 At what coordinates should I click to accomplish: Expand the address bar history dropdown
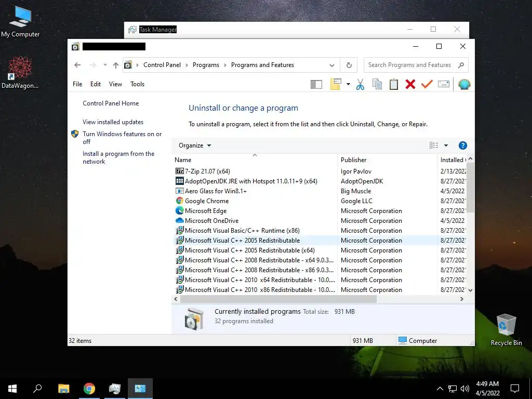(x=332, y=65)
